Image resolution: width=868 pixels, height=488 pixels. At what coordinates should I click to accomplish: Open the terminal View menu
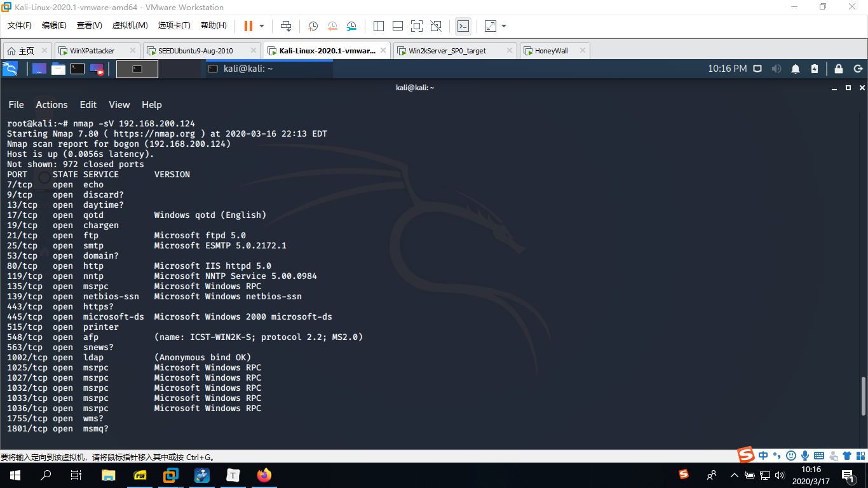119,105
